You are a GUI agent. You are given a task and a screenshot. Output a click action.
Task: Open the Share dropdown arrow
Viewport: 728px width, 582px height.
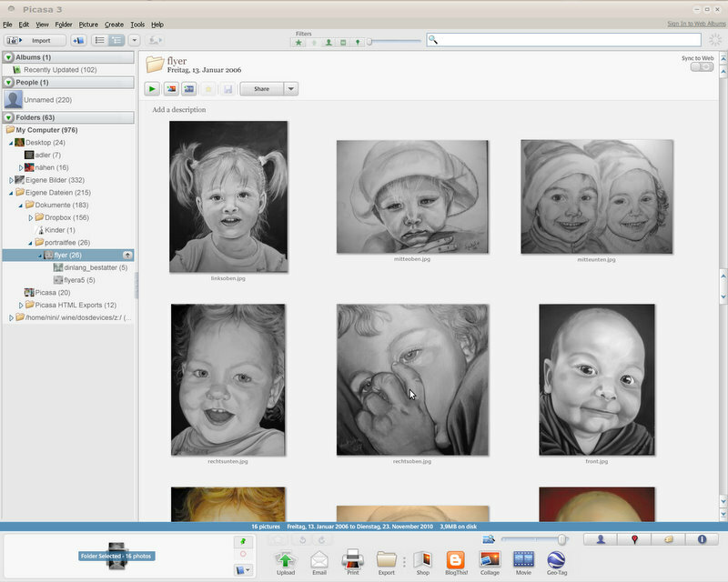tap(291, 88)
